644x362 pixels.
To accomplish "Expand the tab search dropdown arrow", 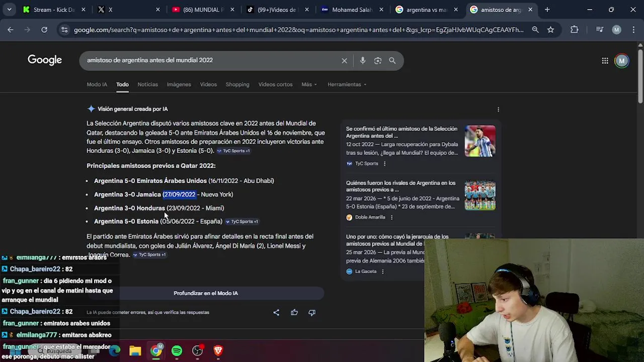I will [x=10, y=10].
